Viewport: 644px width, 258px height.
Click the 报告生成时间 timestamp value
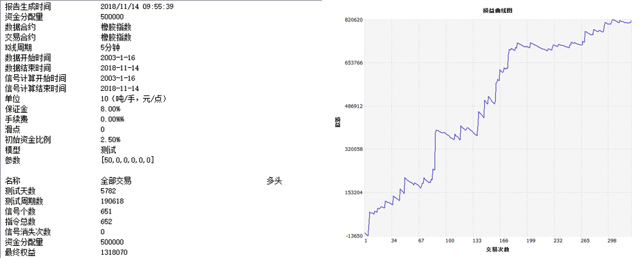pos(137,6)
